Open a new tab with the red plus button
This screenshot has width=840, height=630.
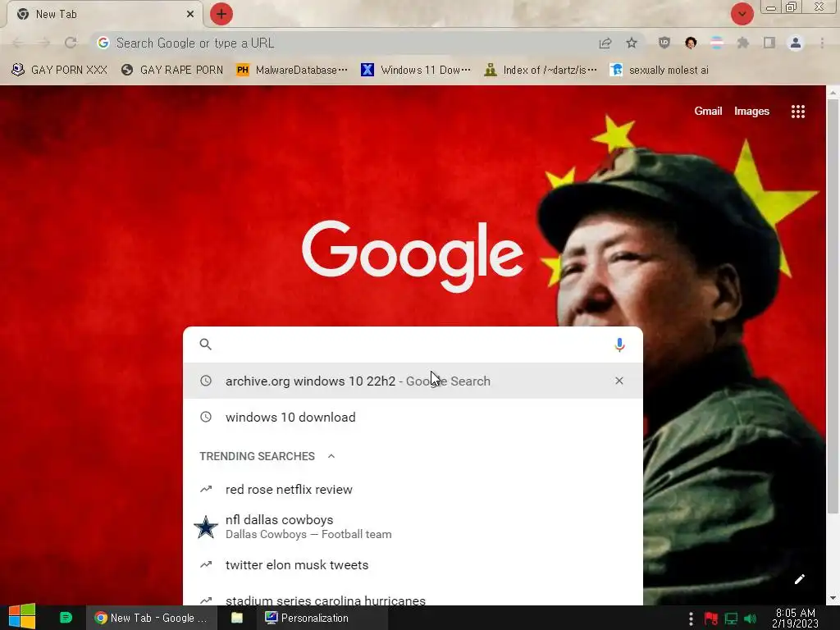click(221, 14)
